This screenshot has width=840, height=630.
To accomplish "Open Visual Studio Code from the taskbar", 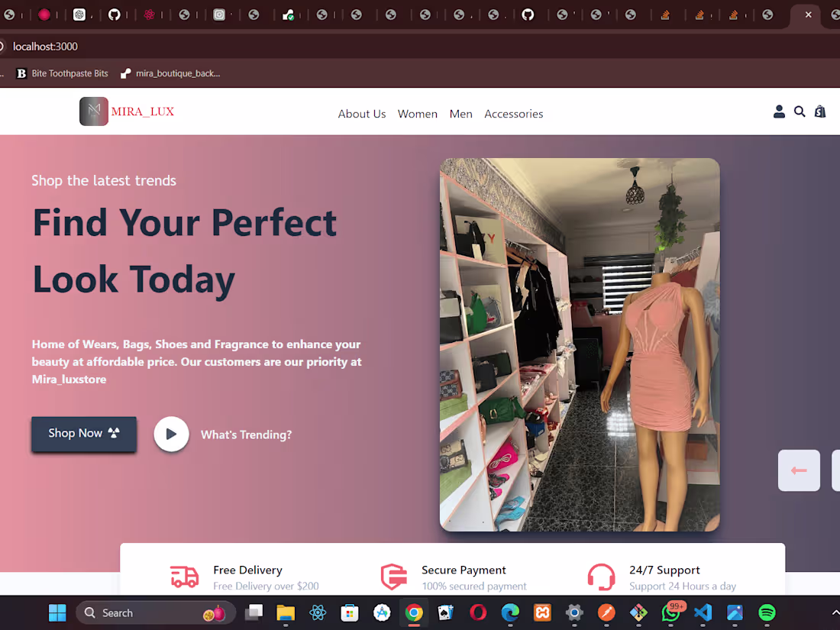I will click(702, 613).
